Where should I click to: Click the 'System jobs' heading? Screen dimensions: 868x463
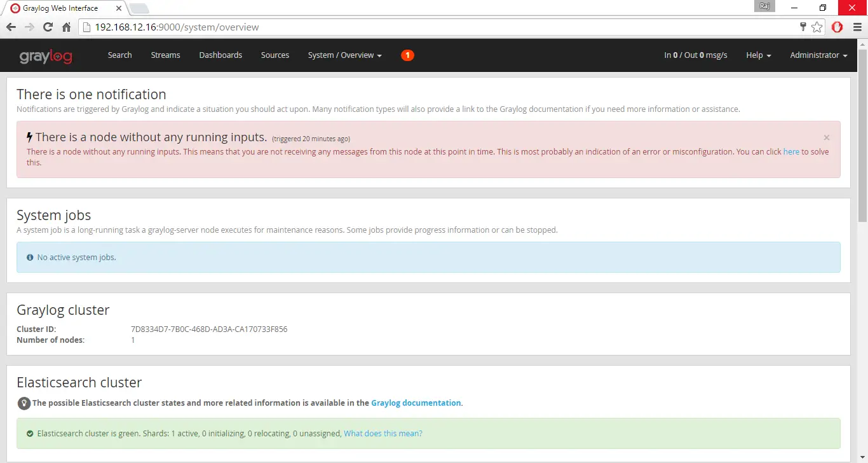pos(54,216)
